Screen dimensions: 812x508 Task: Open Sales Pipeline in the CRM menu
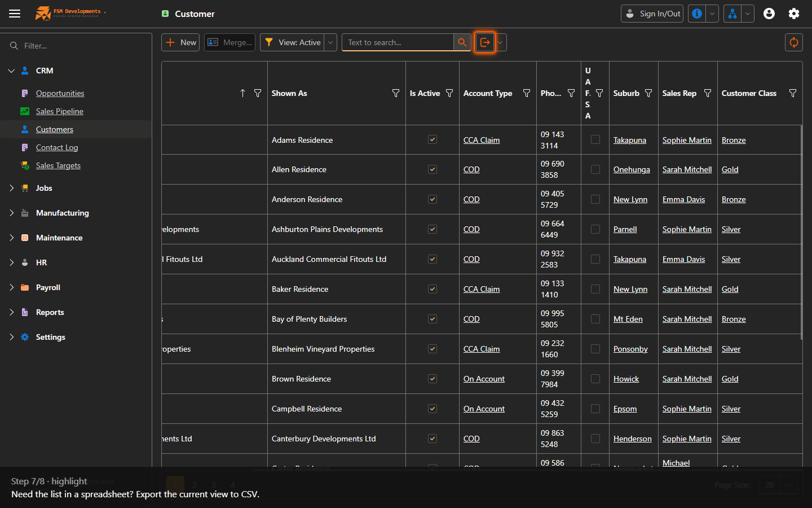point(60,111)
